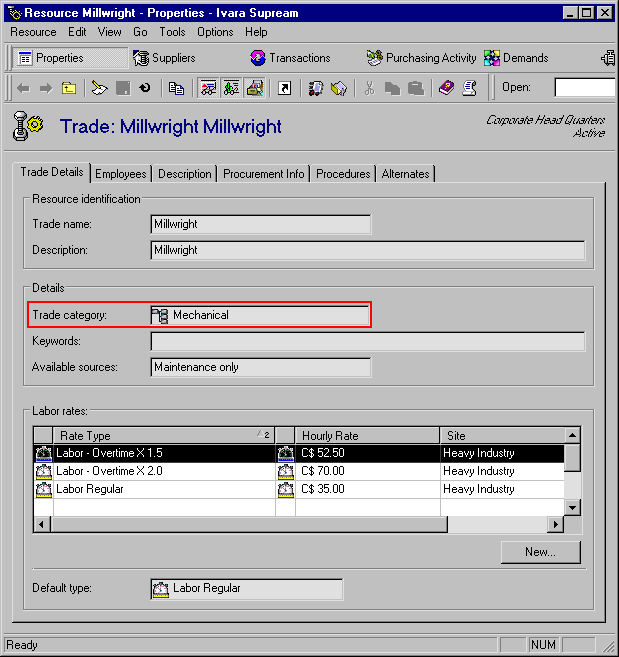The width and height of the screenshot is (619, 657).
Task: Click the row icon for Labor - Overtime X 2.0
Action: [x=43, y=471]
